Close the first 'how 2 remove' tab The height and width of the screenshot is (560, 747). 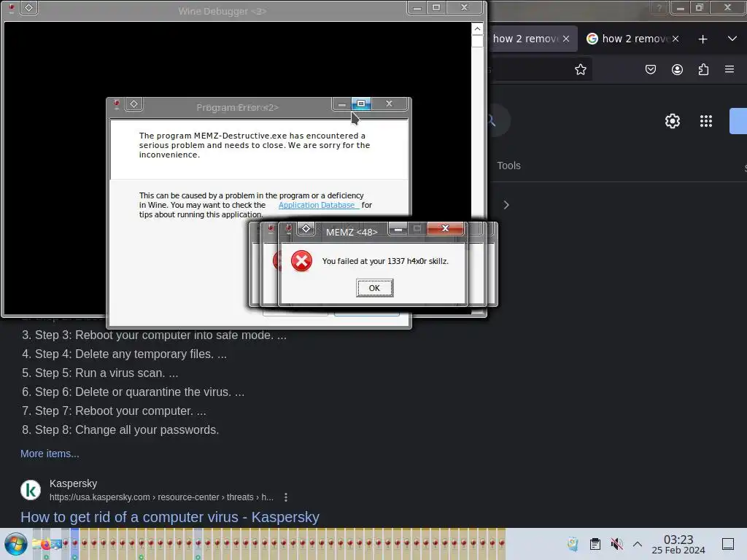pyautogui.click(x=566, y=39)
